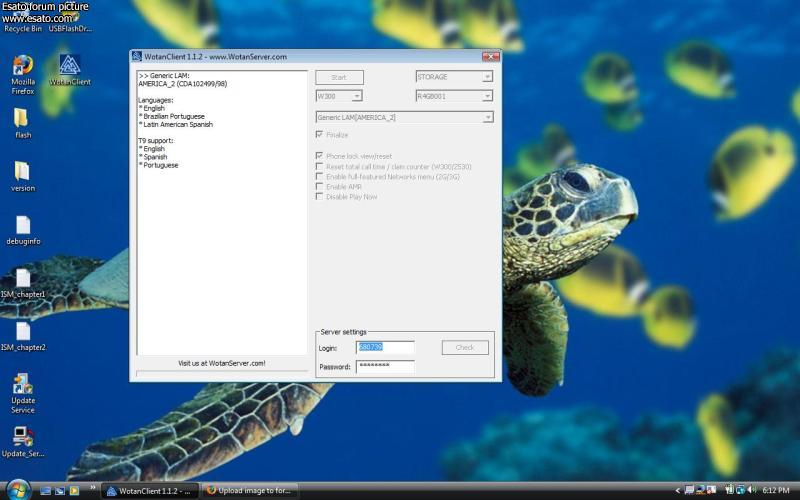Toggle Phone lock view/reset checkbox
This screenshot has width=800, height=500.
[x=319, y=156]
